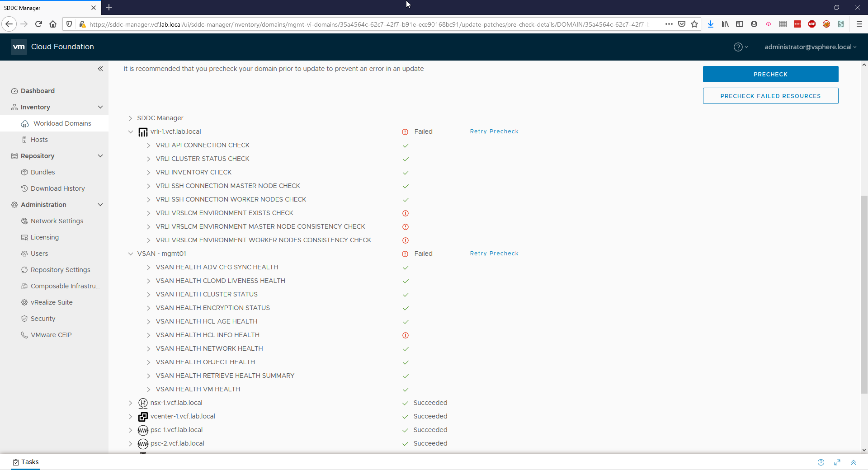Bookmark this page with star icon
This screenshot has width=868, height=470.
[694, 24]
